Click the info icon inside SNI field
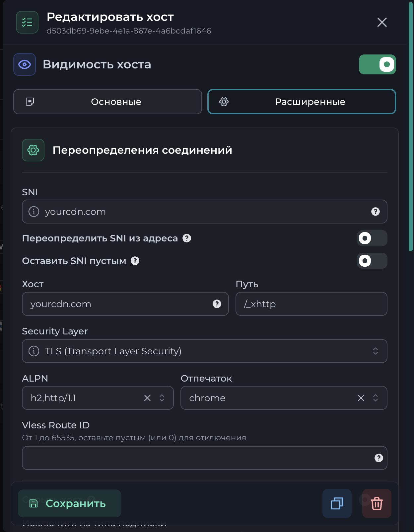This screenshot has height=532, width=414. click(34, 212)
